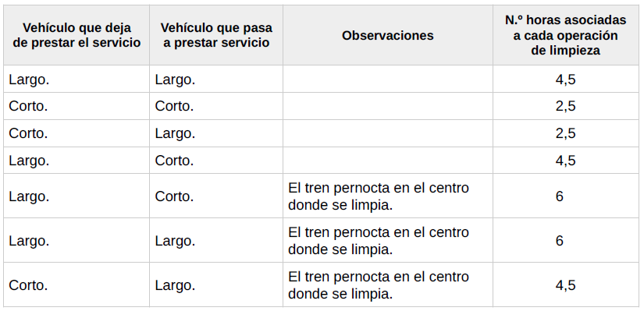This screenshot has width=644, height=318.
Task: Select the 4,5 hours cell in fourth data row
Action: 565,161
